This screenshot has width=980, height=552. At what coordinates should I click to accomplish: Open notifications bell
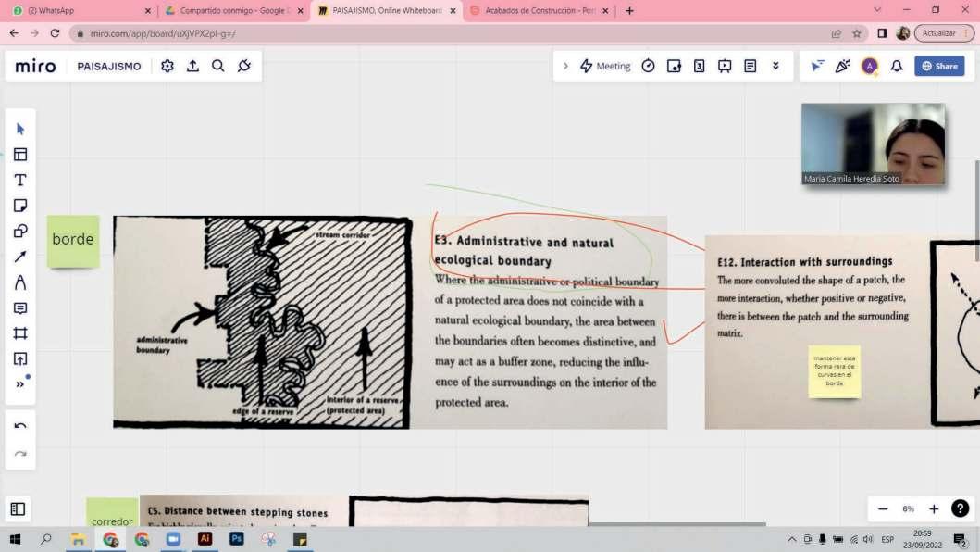click(x=897, y=67)
